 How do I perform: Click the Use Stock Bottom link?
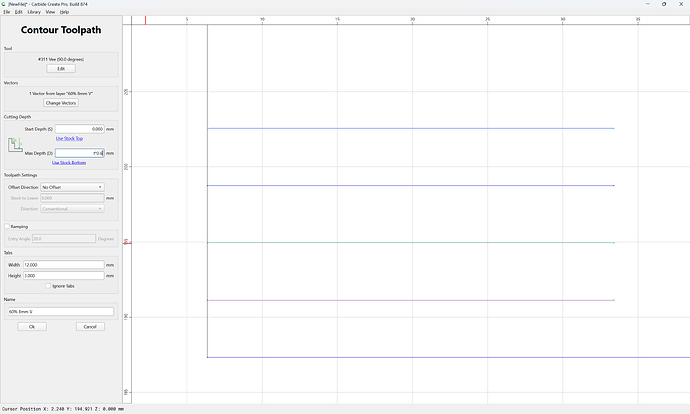(69, 163)
